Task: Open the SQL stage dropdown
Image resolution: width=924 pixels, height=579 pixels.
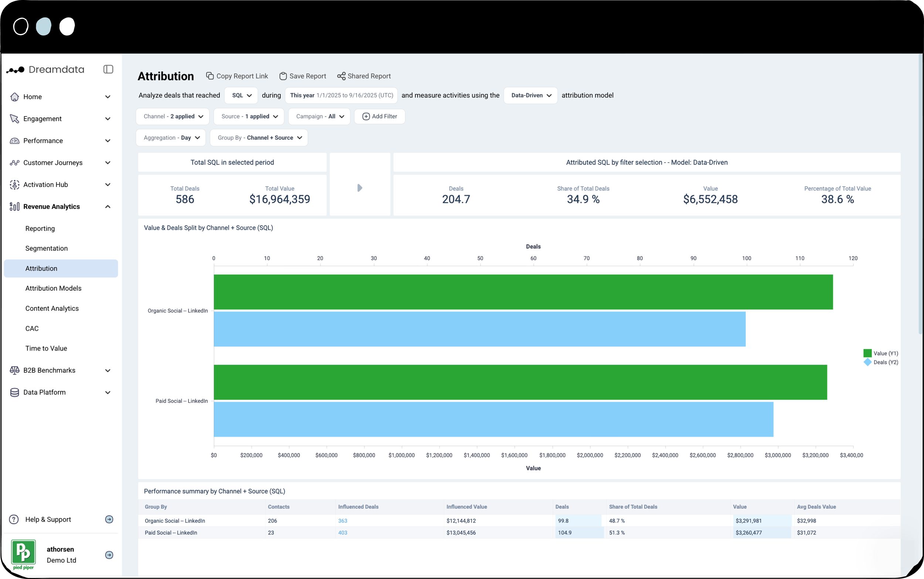Action: (241, 95)
